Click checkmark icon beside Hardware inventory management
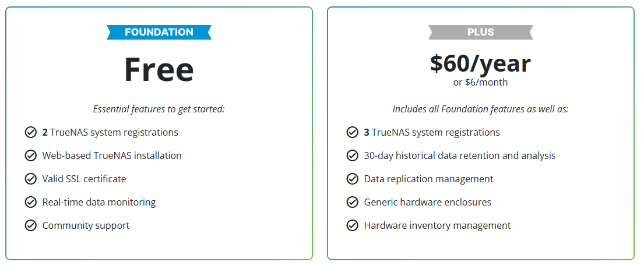 [353, 225]
